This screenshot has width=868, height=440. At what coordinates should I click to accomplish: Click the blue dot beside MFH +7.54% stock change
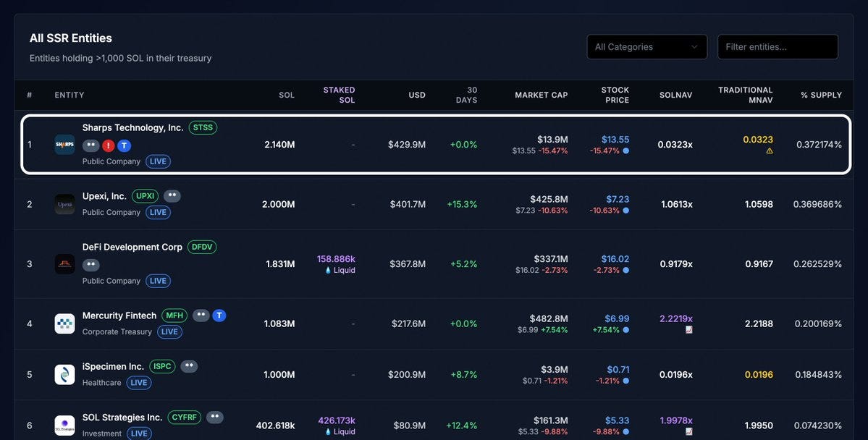coord(626,330)
